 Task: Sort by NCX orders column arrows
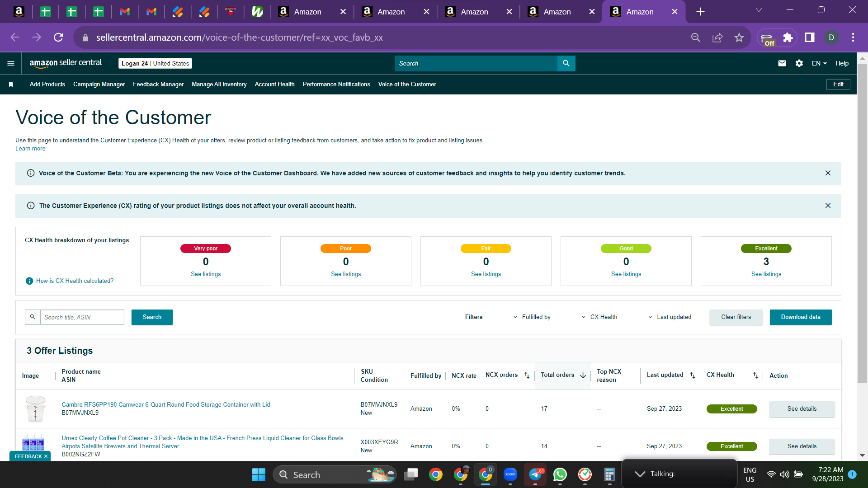[527, 375]
